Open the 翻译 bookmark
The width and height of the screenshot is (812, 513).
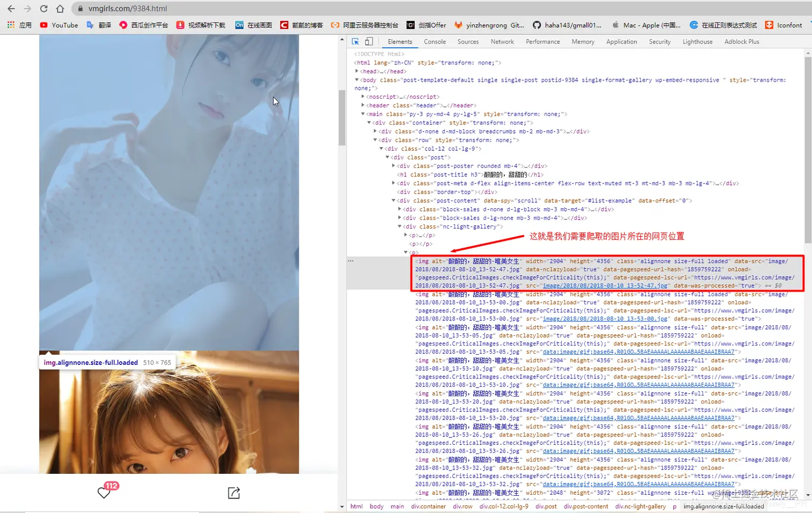point(99,25)
